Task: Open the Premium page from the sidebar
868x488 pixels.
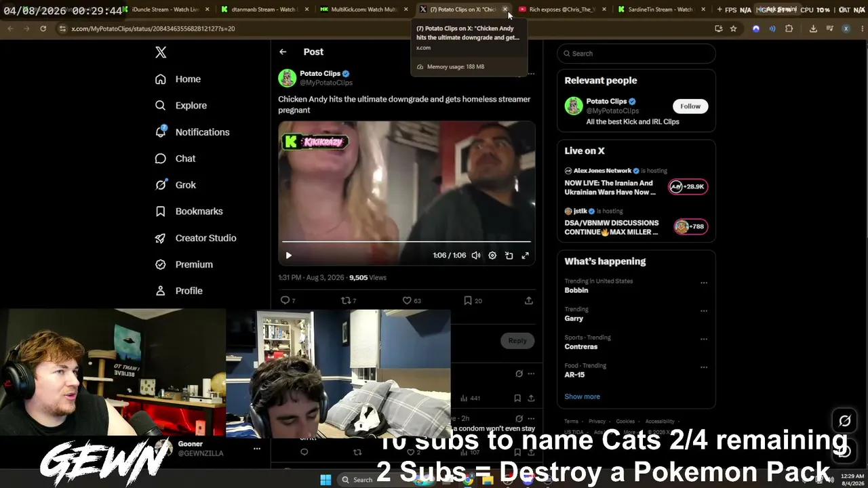Action: point(184,264)
